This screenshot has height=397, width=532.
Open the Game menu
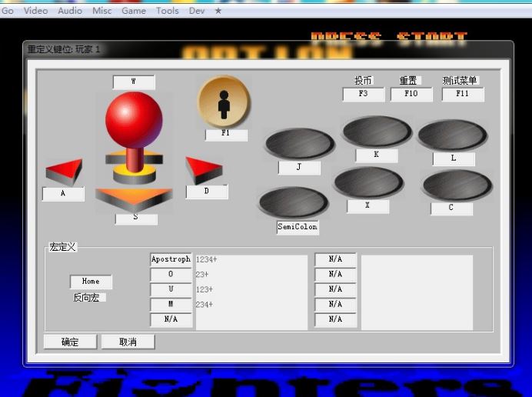click(134, 11)
